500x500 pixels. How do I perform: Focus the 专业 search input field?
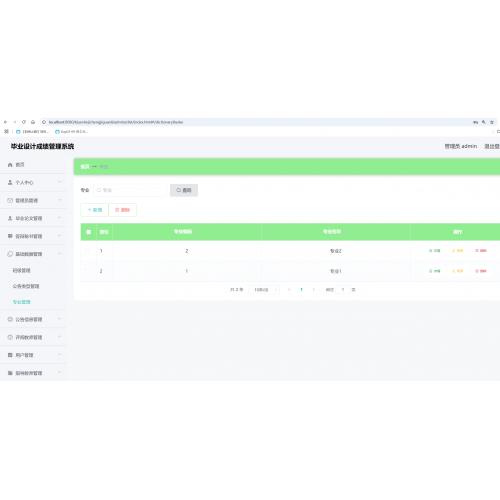(130, 190)
